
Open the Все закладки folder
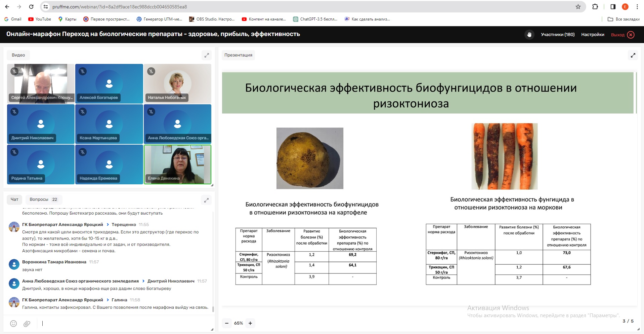coord(624,19)
